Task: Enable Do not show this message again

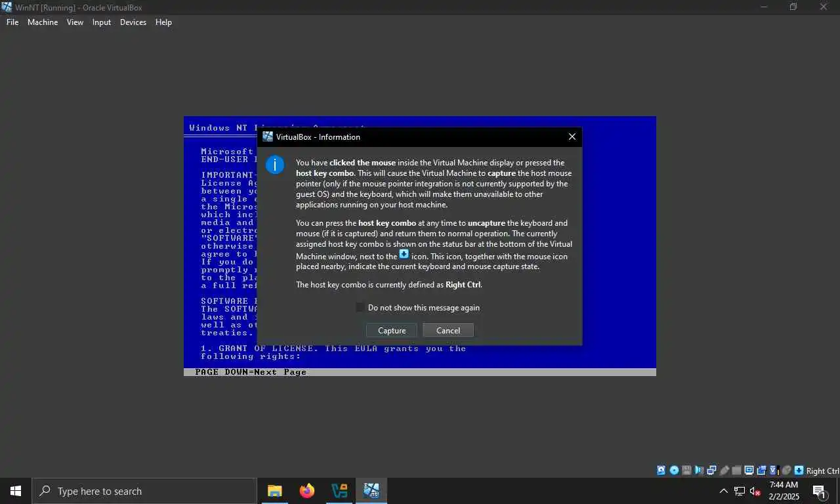Action: (x=360, y=307)
